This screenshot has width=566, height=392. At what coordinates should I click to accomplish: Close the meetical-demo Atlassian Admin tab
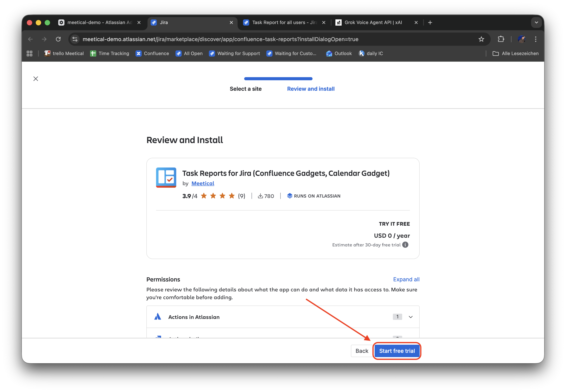click(x=139, y=22)
